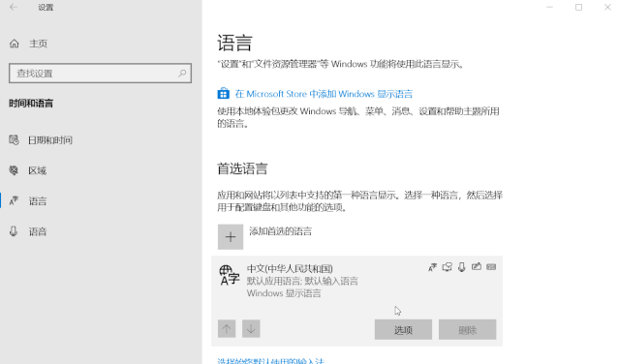Open 日期和时间 settings page
The width and height of the screenshot is (619, 364).
point(49,140)
